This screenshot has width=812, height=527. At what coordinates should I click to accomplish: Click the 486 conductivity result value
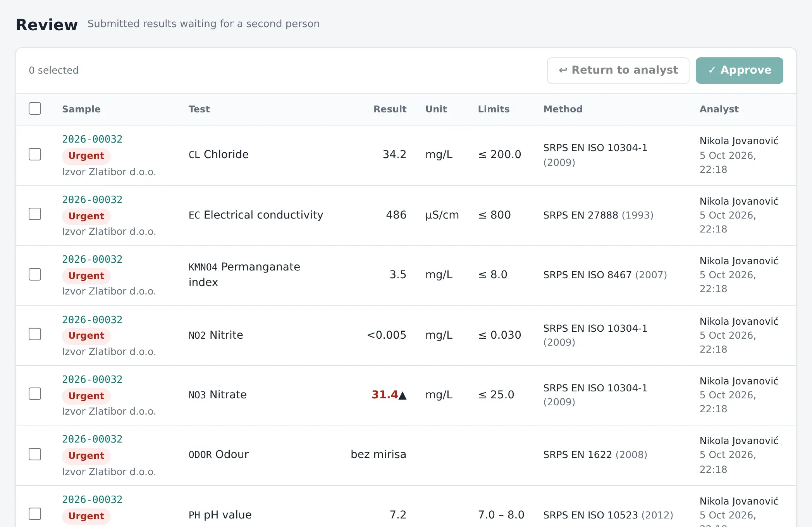click(396, 215)
